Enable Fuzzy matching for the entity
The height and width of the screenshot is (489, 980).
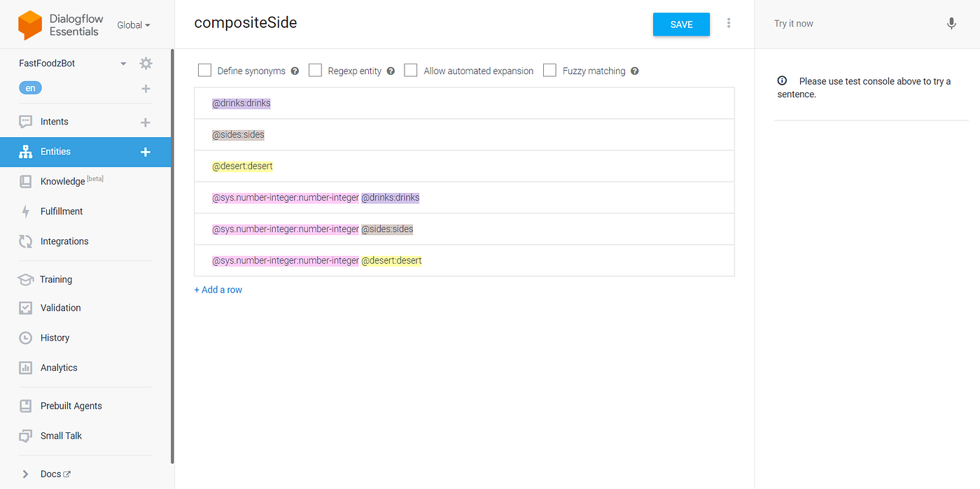point(549,70)
